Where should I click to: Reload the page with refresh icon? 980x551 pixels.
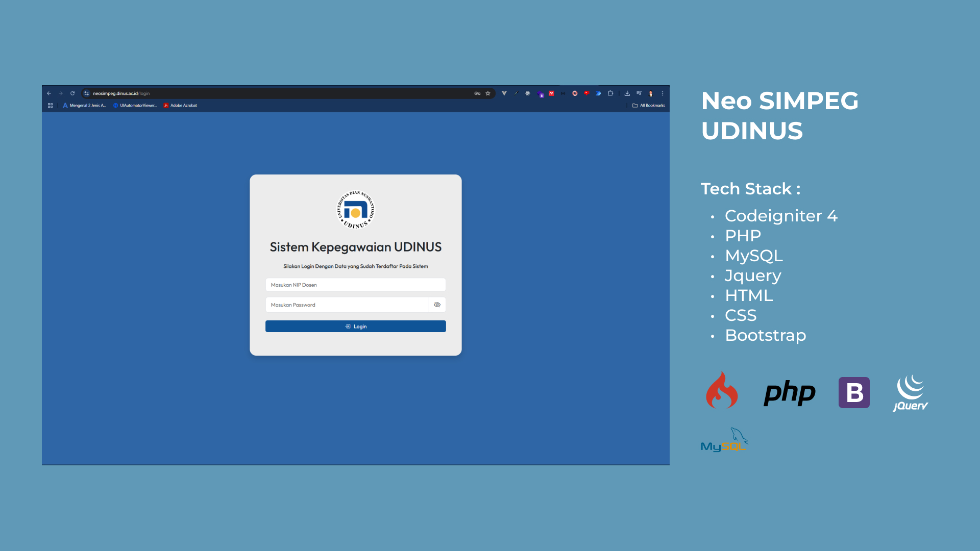[72, 93]
